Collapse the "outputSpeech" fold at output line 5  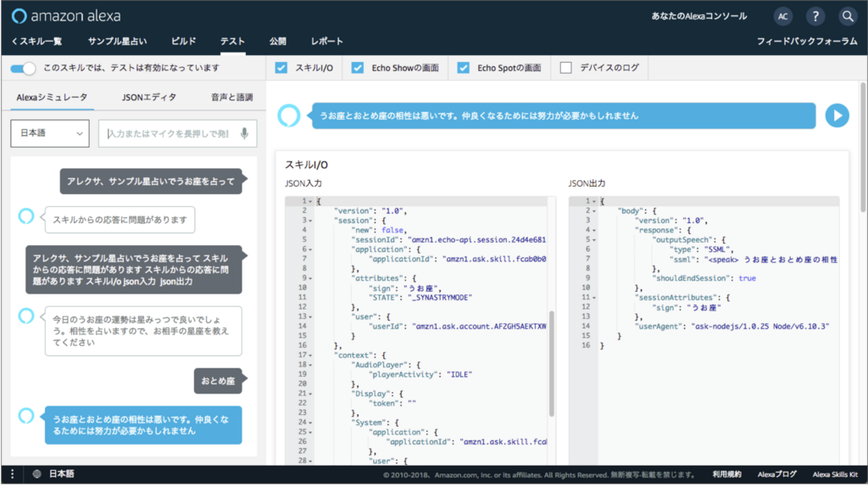[594, 240]
